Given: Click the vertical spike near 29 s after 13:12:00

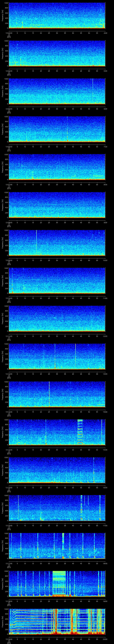Looking at the screenshot, I should pos(55,357).
